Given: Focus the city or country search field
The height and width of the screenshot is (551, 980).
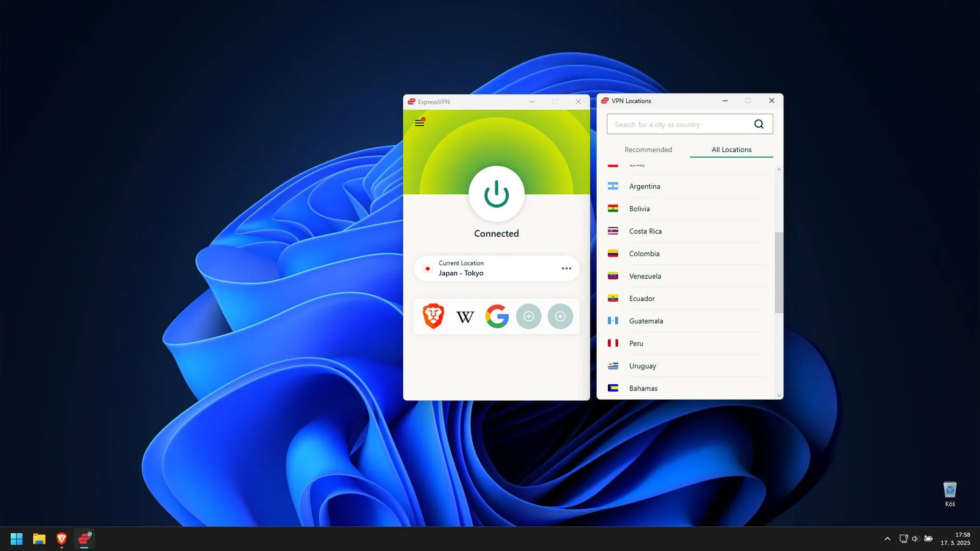Looking at the screenshot, I should 681,124.
